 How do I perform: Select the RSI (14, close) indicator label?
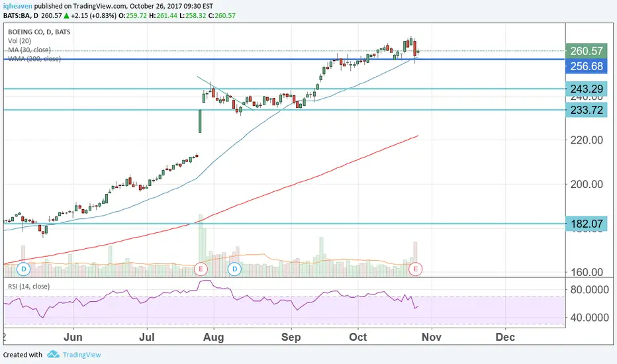(28, 287)
